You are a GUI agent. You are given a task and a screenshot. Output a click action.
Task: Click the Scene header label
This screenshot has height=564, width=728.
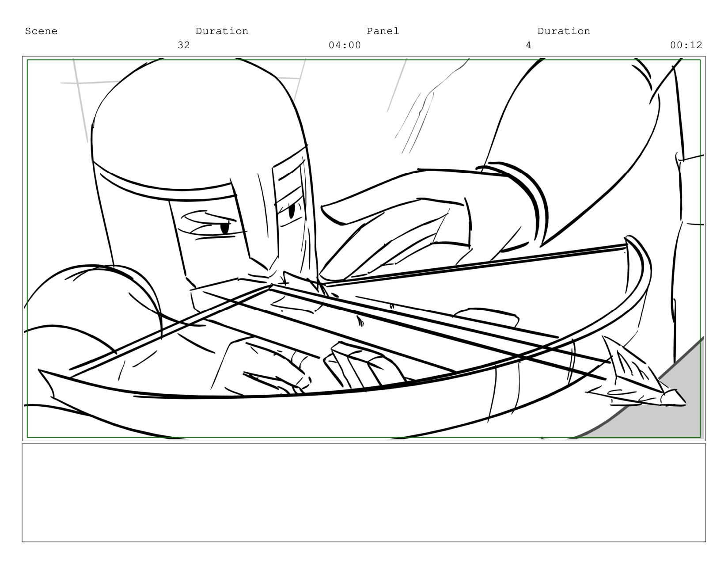41,31
